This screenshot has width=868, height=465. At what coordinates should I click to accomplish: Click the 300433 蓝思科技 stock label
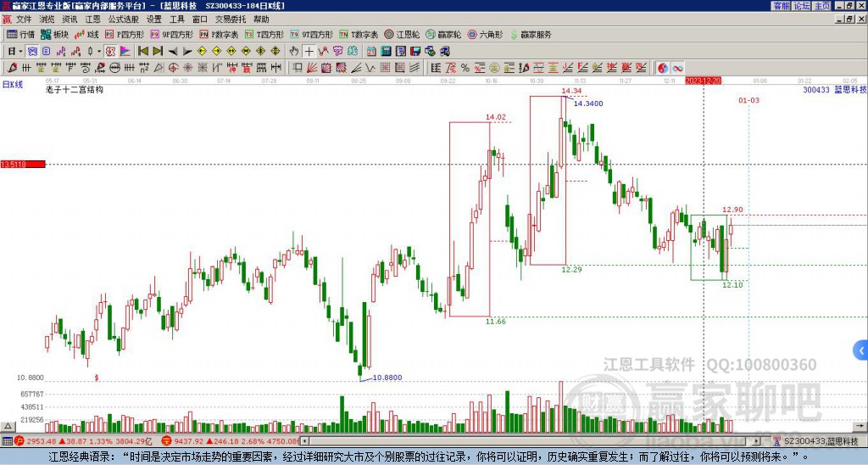tap(835, 89)
